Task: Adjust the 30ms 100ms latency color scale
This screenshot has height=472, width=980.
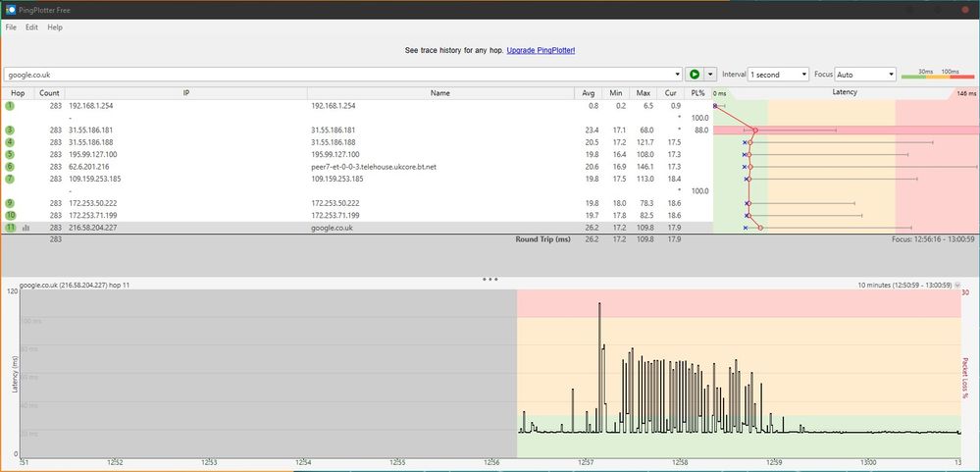Action: pyautogui.click(x=938, y=75)
